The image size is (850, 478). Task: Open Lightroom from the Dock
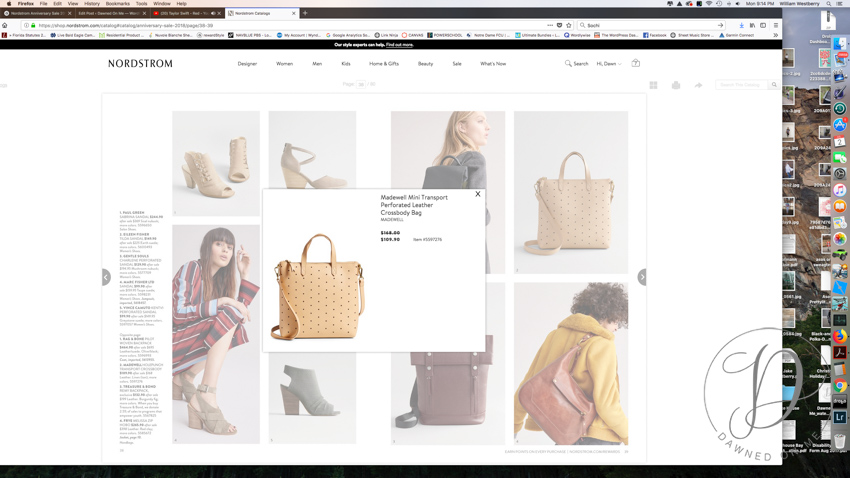(x=840, y=417)
